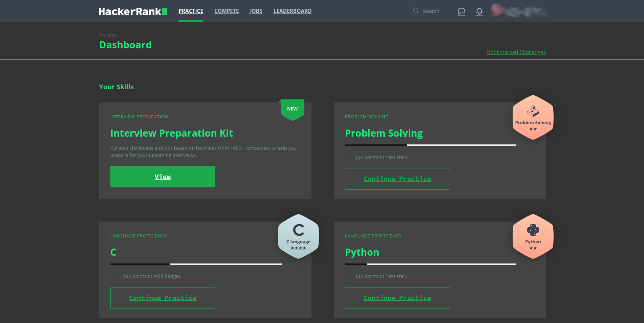This screenshot has height=323, width=644.
Task: Open Bookmarked Challenges
Action: click(x=516, y=52)
